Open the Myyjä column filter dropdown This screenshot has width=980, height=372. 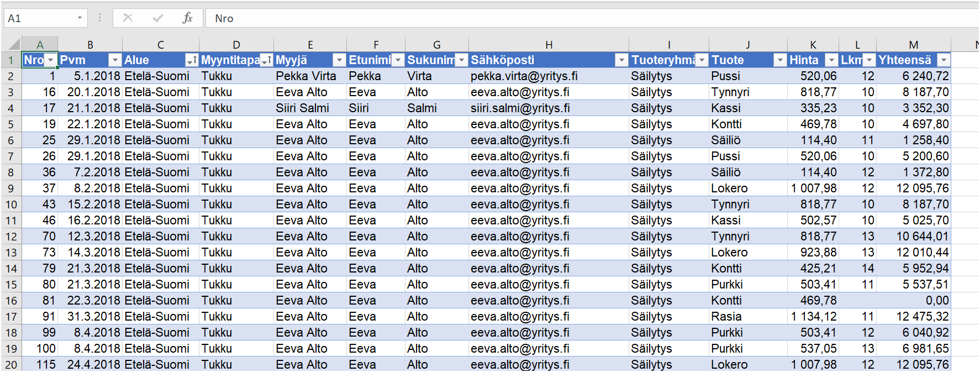click(339, 60)
